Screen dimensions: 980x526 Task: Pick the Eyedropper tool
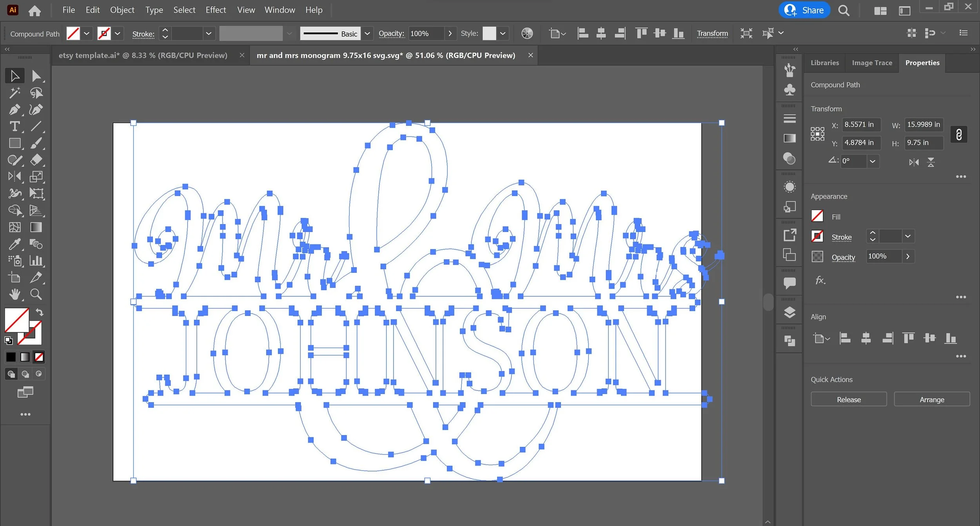pos(15,244)
